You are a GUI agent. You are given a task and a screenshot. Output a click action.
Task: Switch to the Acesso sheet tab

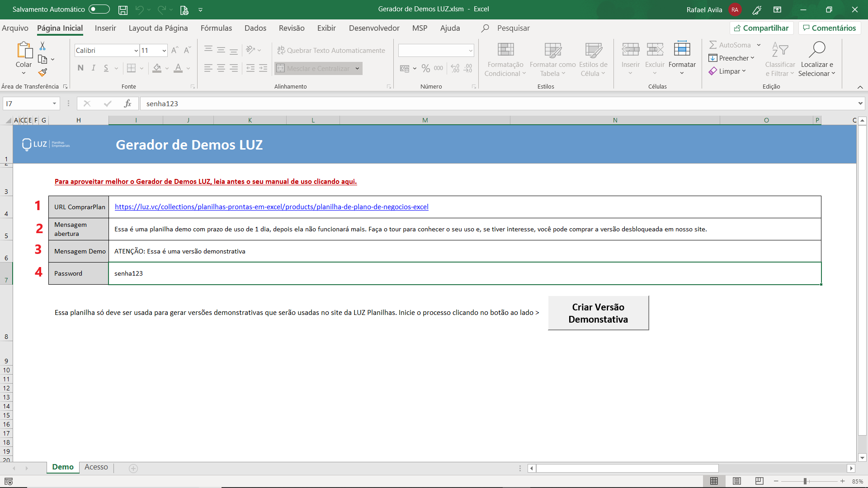[96, 467]
